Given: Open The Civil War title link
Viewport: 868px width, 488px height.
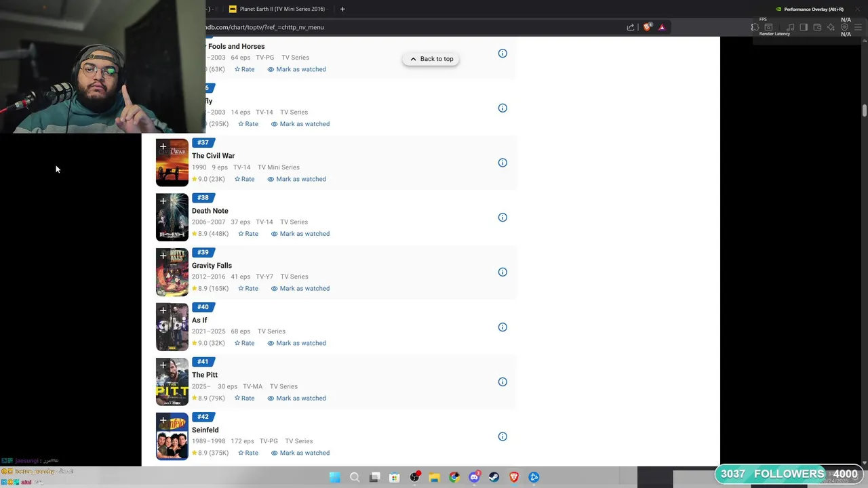Looking at the screenshot, I should coord(213,156).
